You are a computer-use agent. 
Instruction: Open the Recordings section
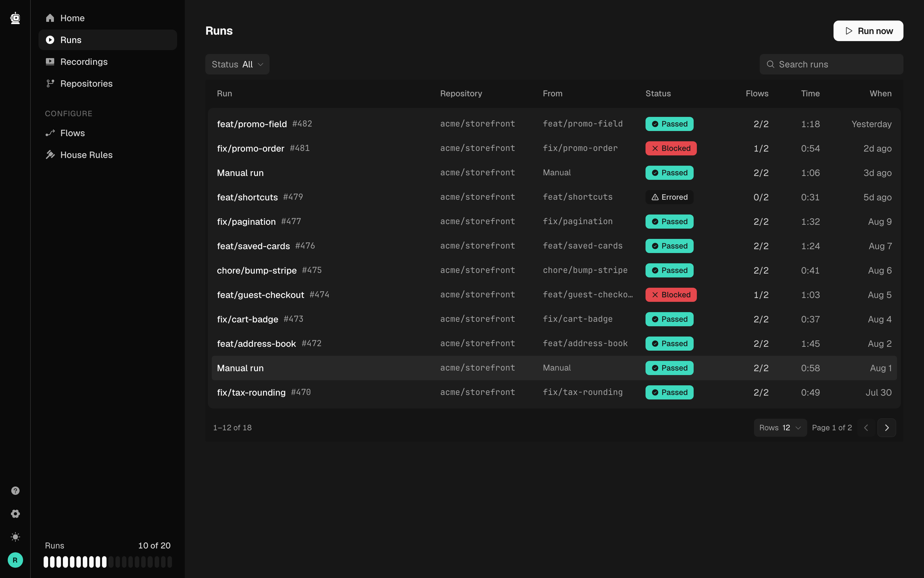tap(108, 62)
